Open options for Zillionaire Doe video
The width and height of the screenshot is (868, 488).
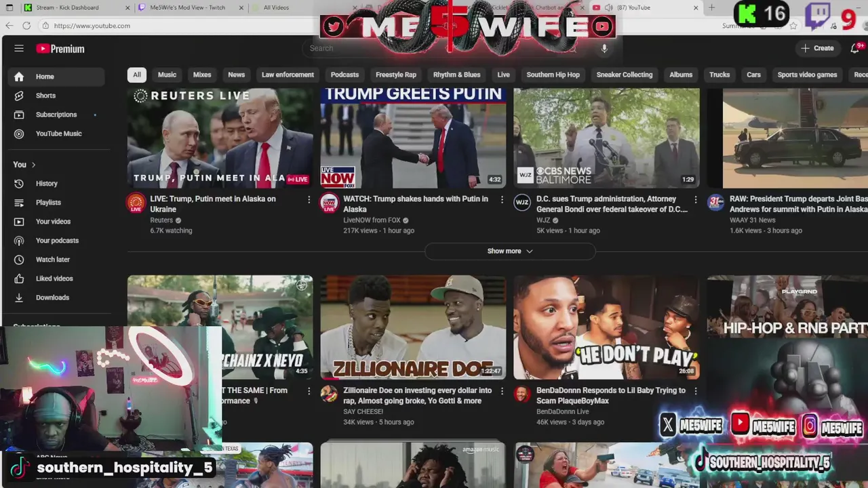point(502,390)
